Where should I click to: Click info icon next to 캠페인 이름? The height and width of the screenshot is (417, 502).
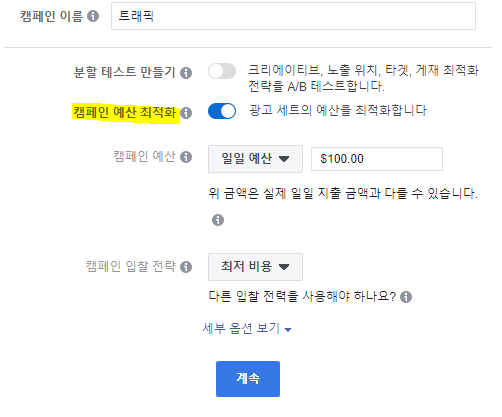(93, 16)
